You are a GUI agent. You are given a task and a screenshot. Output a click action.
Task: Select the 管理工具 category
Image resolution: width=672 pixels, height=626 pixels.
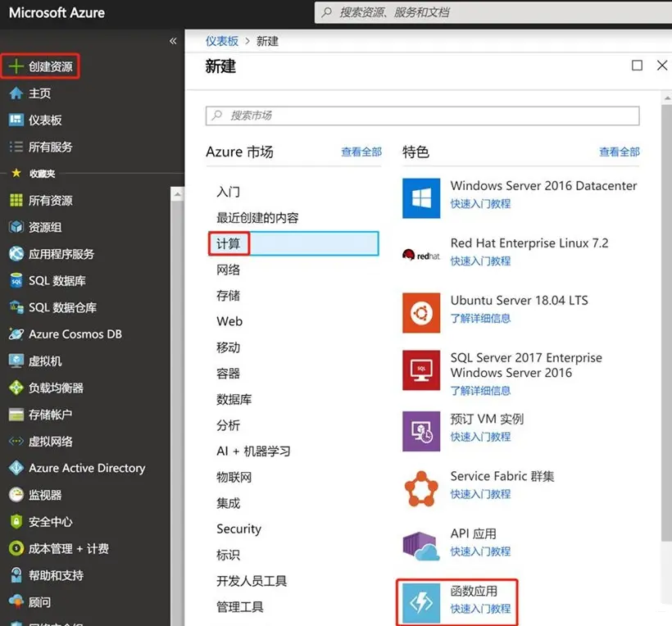coord(239,606)
